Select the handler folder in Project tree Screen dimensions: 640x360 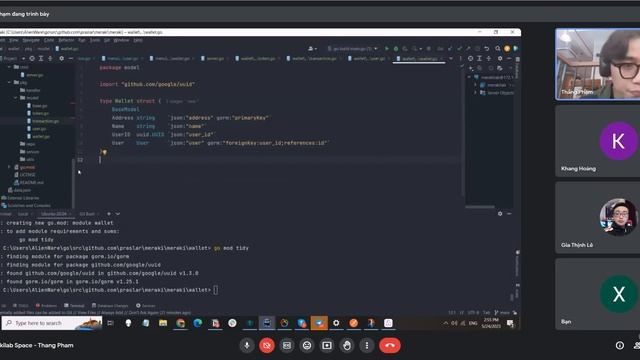click(x=30, y=90)
